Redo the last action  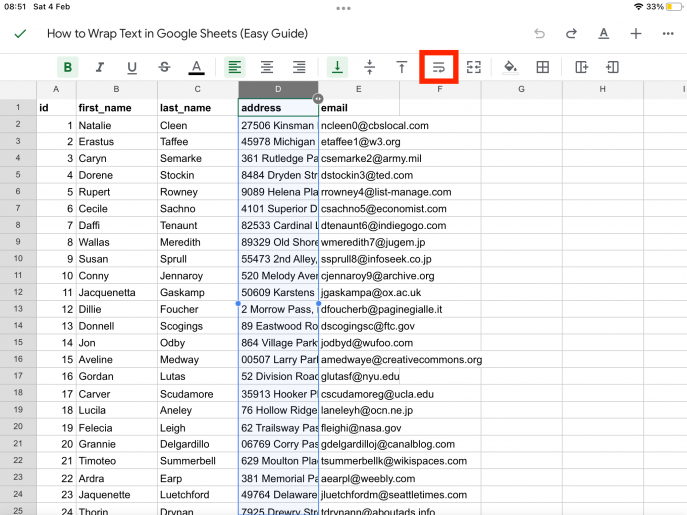pyautogui.click(x=571, y=34)
